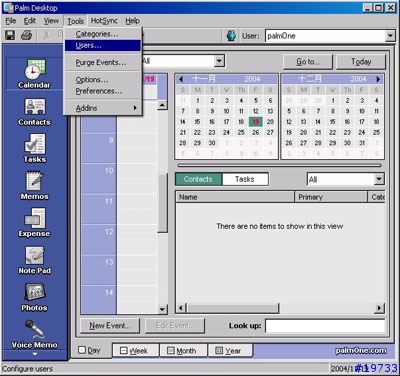
Task: Choose Options... in Tools menu
Action: [103, 80]
